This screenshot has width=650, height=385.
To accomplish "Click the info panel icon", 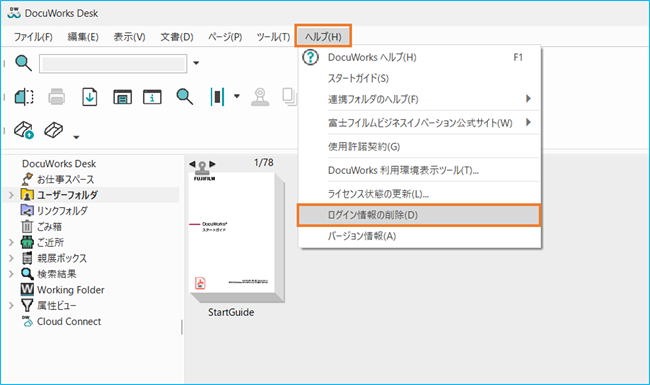I will coord(152,97).
